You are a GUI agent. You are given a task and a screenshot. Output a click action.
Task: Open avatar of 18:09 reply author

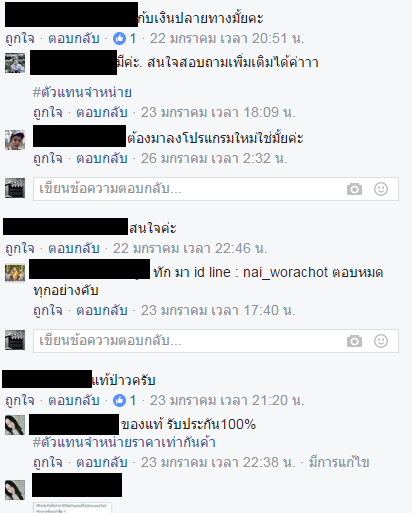(x=15, y=63)
